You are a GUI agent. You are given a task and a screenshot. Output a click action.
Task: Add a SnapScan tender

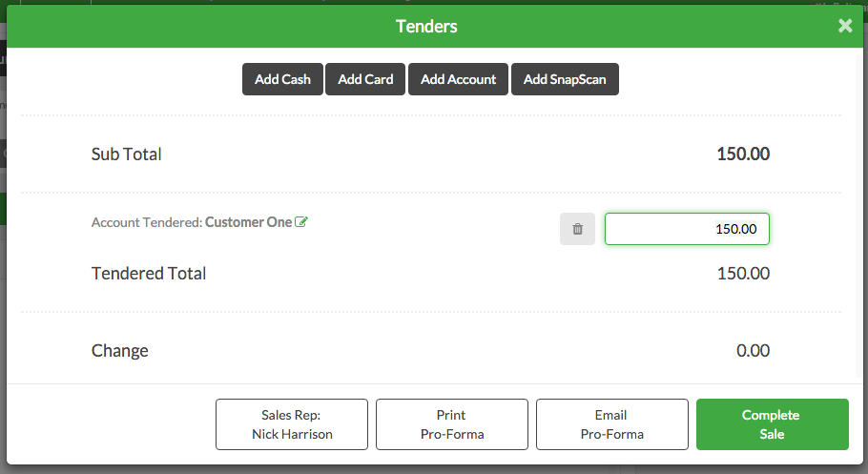[x=565, y=79]
